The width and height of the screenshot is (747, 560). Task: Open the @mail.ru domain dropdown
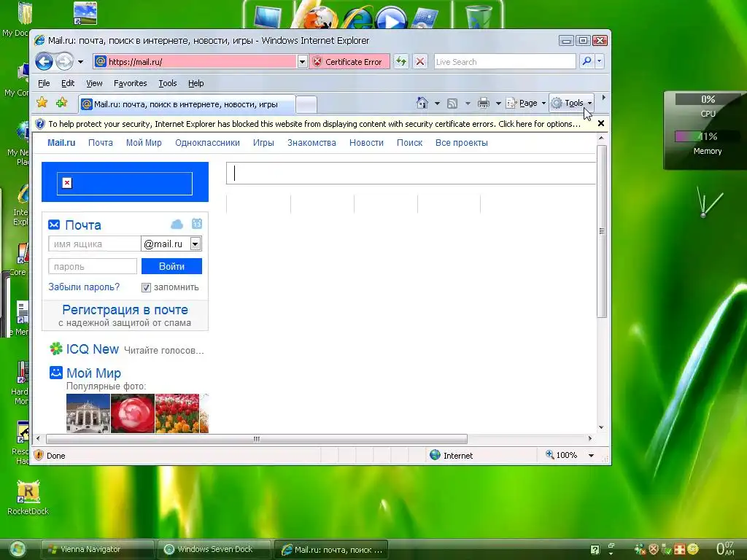196,244
